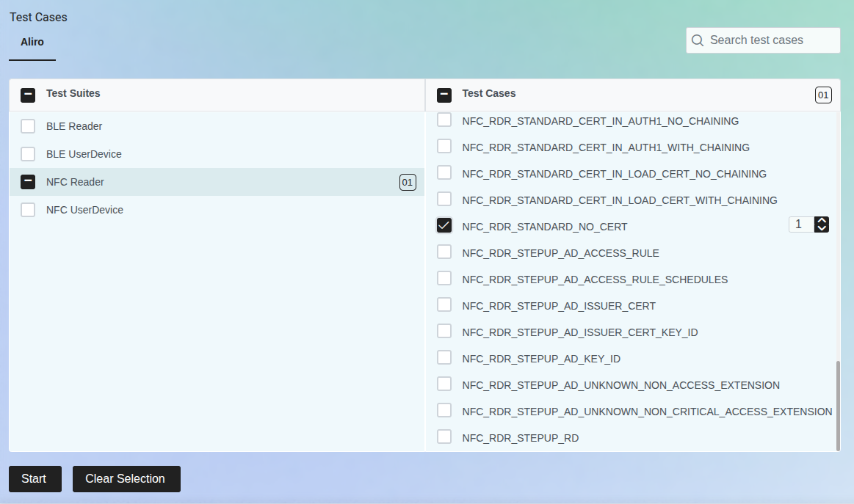Uncheck the NFC_RDR_STANDARD_NO_CERT checkbox
The width and height of the screenshot is (854, 504).
(444, 225)
